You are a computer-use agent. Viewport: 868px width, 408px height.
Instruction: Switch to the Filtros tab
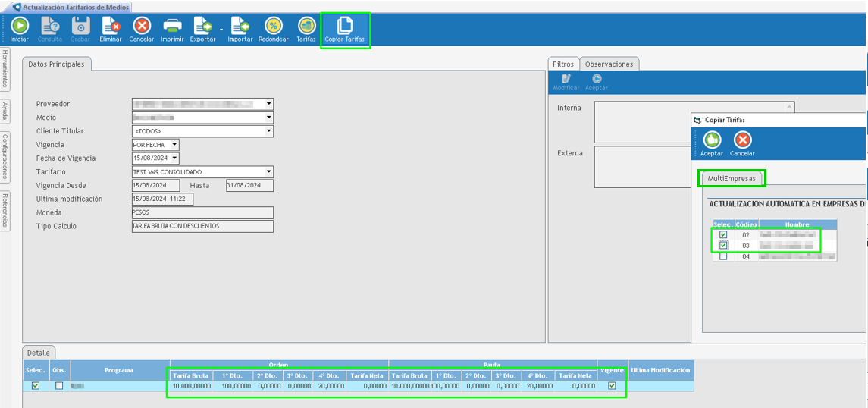(563, 64)
